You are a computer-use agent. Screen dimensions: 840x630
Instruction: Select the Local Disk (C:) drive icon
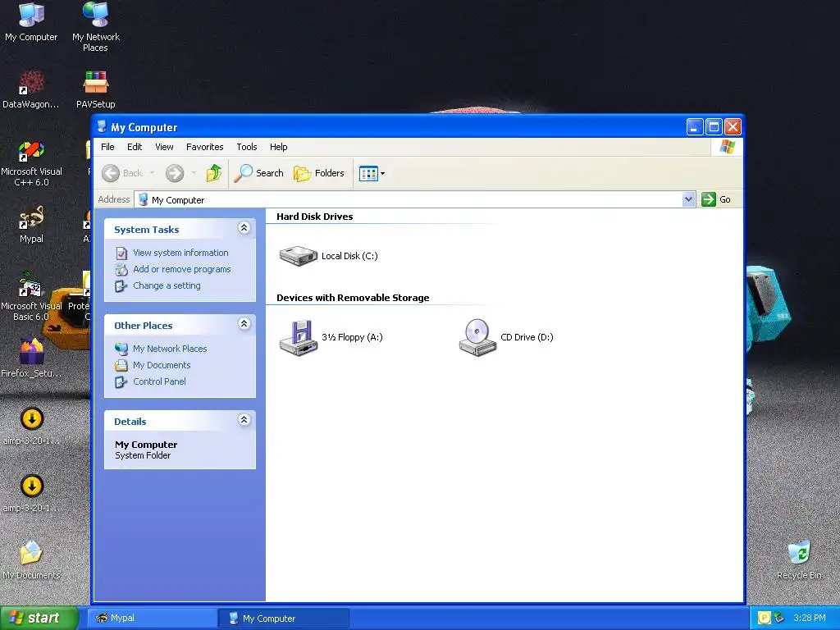click(x=299, y=256)
